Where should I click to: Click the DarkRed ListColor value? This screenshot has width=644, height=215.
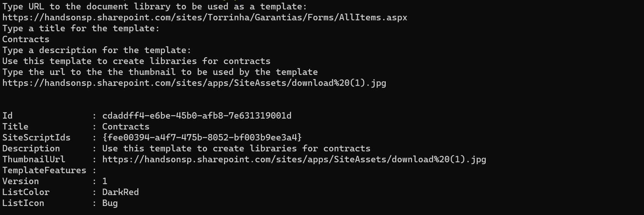tap(120, 192)
